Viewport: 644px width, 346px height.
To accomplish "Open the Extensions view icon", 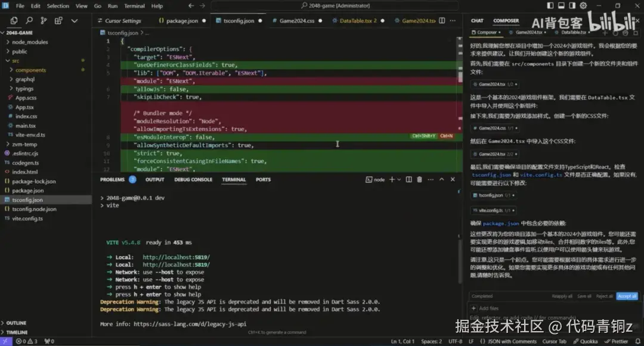I will (58, 20).
